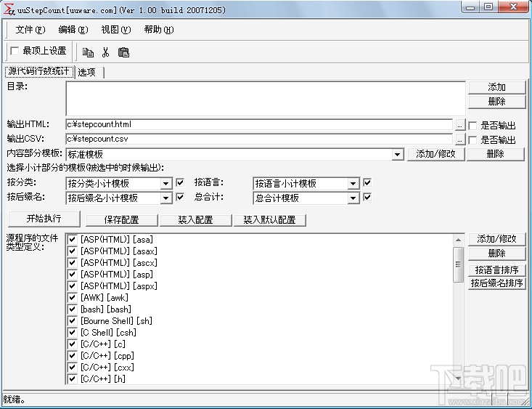
Task: Click 添加/修改 button for file type definitions
Action: coord(496,239)
